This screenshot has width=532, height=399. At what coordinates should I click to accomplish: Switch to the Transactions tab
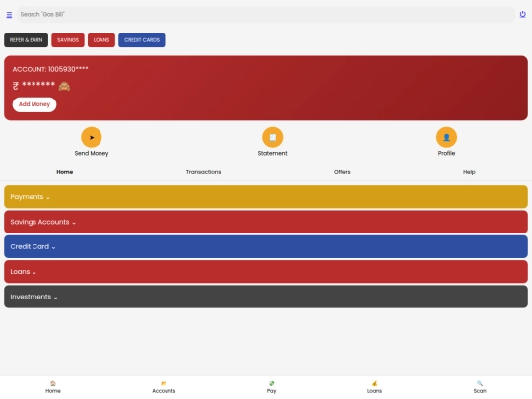(x=203, y=172)
